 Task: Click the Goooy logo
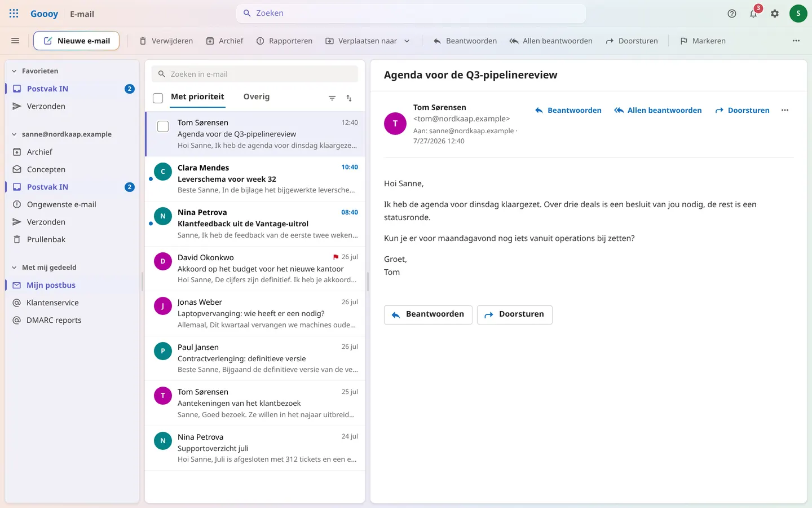click(x=44, y=14)
